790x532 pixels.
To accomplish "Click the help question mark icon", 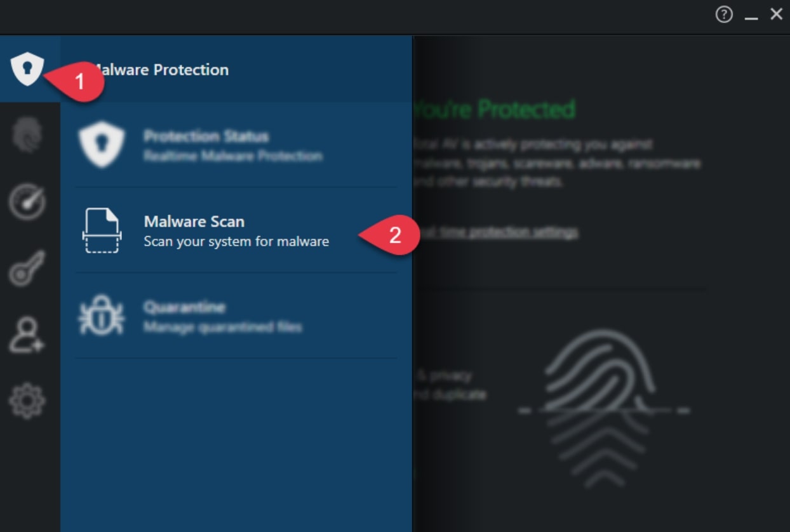I will [x=723, y=13].
